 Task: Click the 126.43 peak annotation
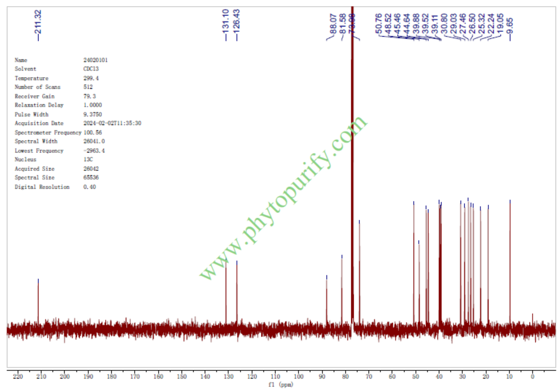pos(236,22)
